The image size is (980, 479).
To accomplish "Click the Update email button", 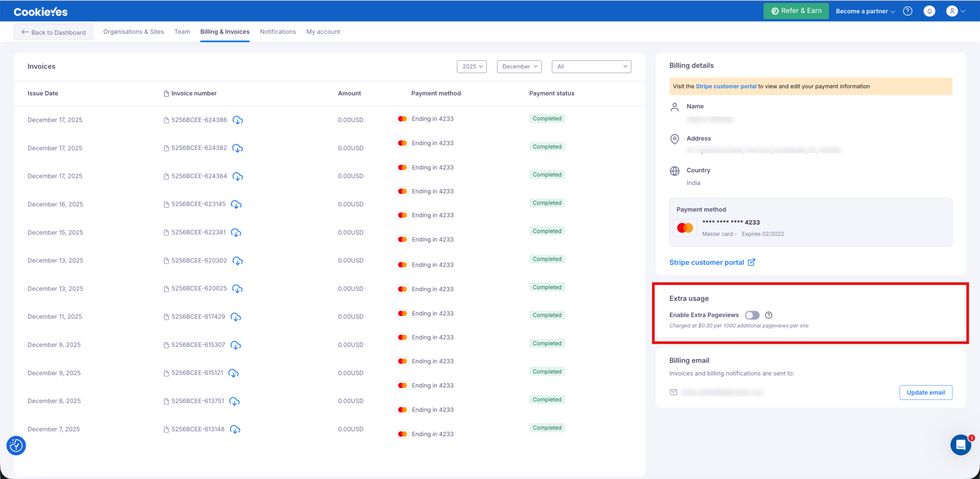I will (925, 392).
